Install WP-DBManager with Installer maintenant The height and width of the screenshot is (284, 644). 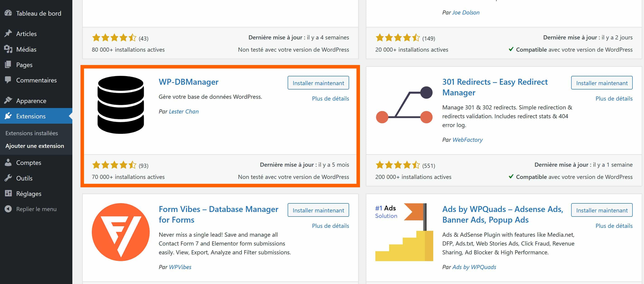click(318, 83)
